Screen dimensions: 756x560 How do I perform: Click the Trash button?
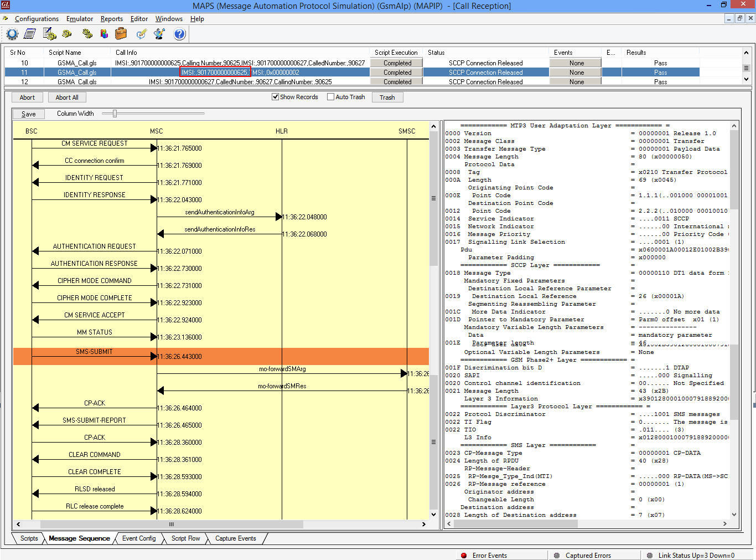pyautogui.click(x=387, y=97)
